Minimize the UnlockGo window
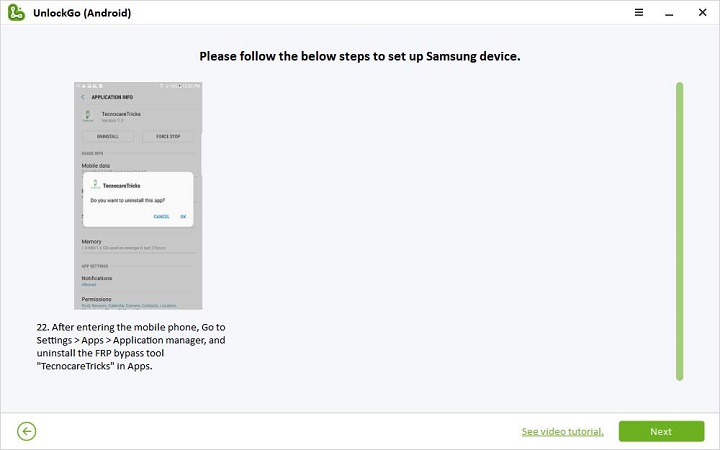Screen dimensions: 720x450 point(669,14)
